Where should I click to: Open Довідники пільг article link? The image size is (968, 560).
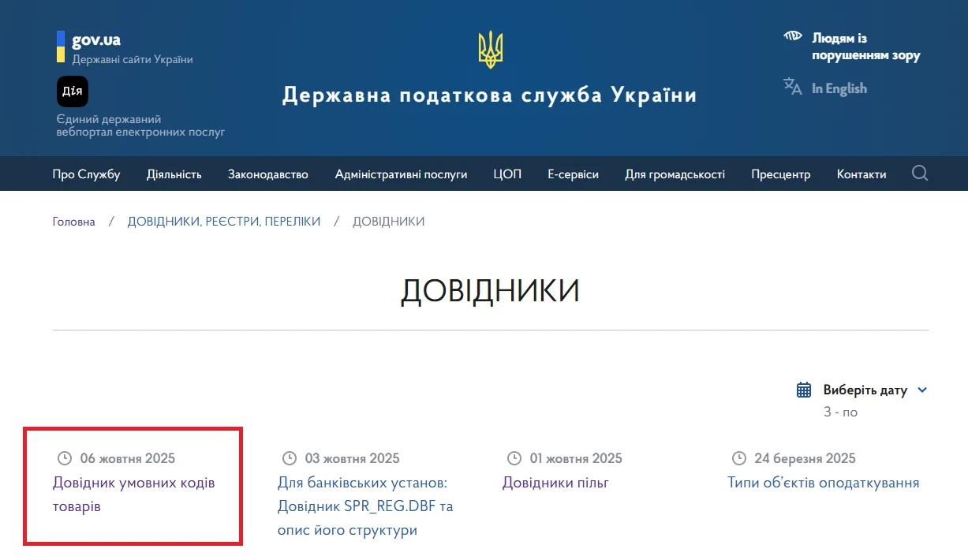point(555,483)
